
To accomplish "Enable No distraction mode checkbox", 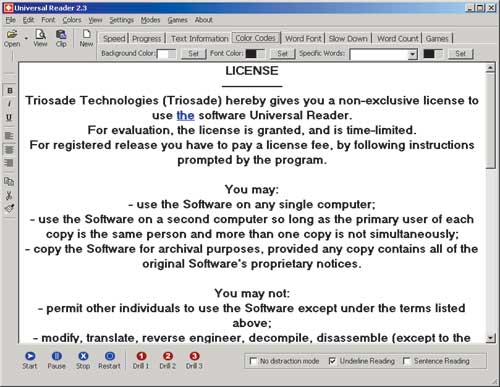I will click(253, 361).
